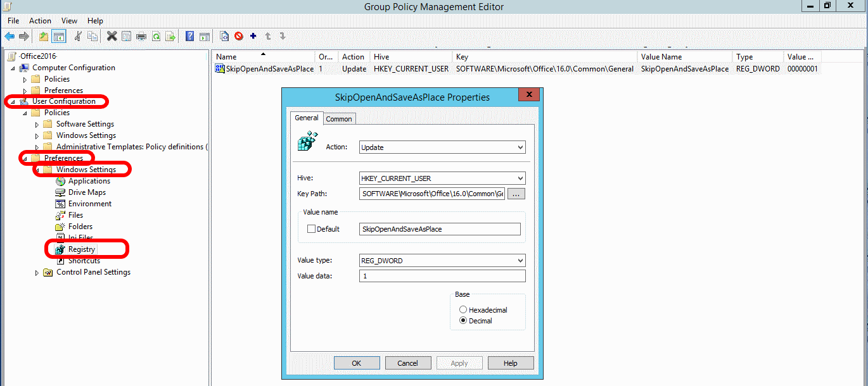Click the Value data input field
The width and height of the screenshot is (868, 386).
coord(442,276)
